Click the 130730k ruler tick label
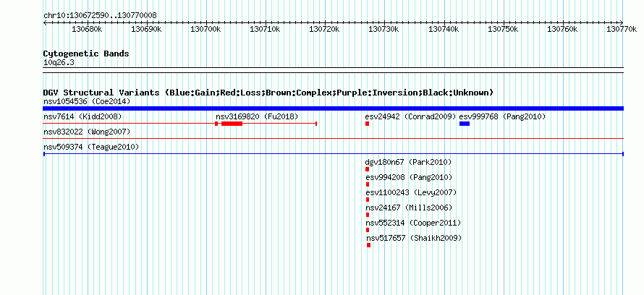The height and width of the screenshot is (295, 644). [384, 29]
